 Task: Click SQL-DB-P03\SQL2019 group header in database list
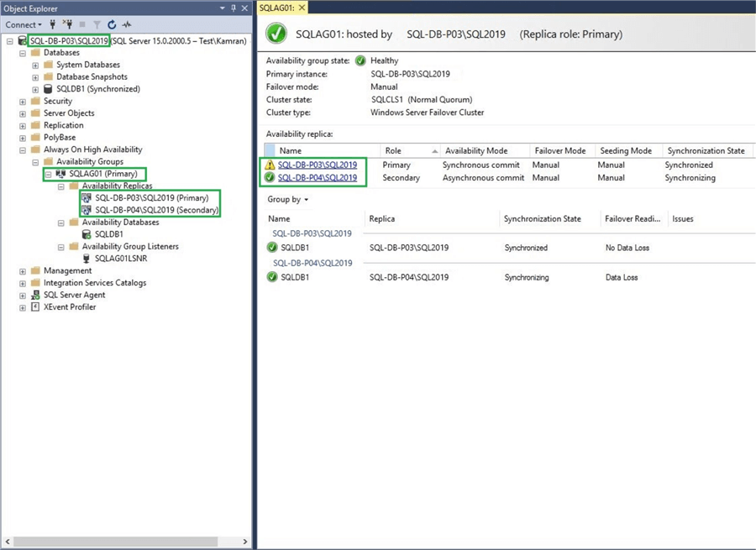coord(312,233)
